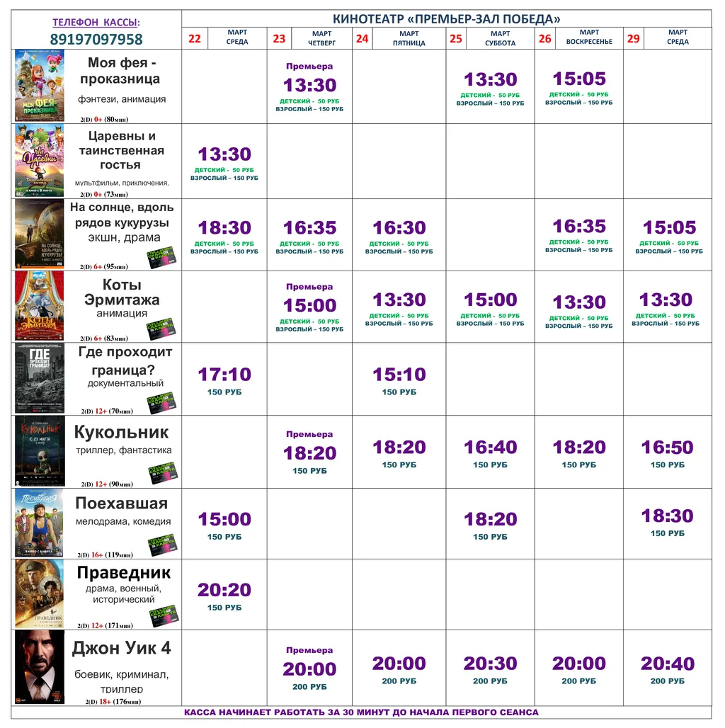Open the Моя фея-проказница poster
725x728 pixels.
[x=40, y=86]
